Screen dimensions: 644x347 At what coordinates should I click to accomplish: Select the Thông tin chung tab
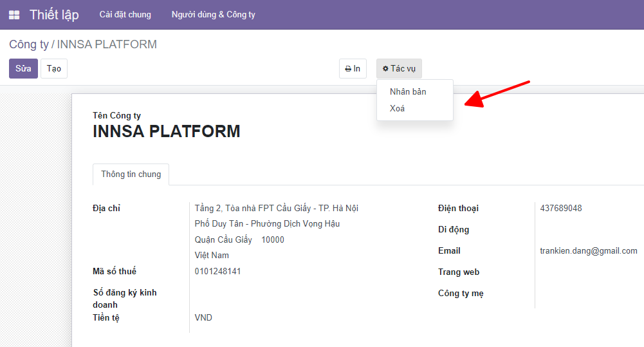coord(131,174)
